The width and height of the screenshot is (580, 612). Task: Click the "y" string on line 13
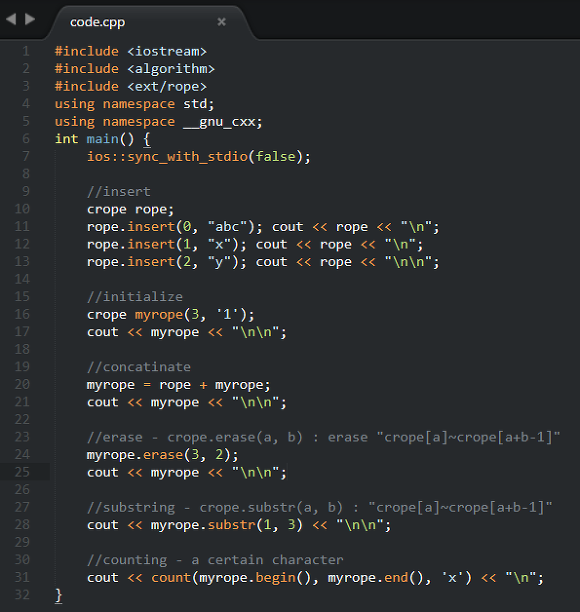click(x=222, y=262)
